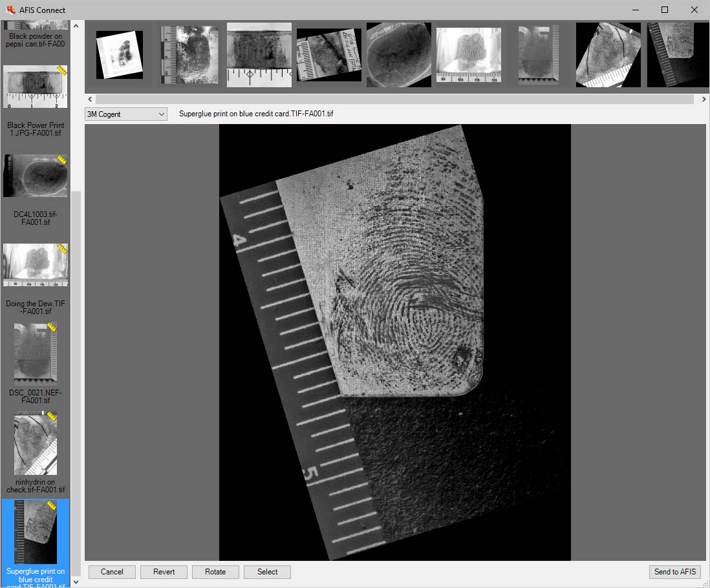This screenshot has width=710, height=588.
Task: Click the sidebar scroll up arrow
Action: (x=76, y=26)
